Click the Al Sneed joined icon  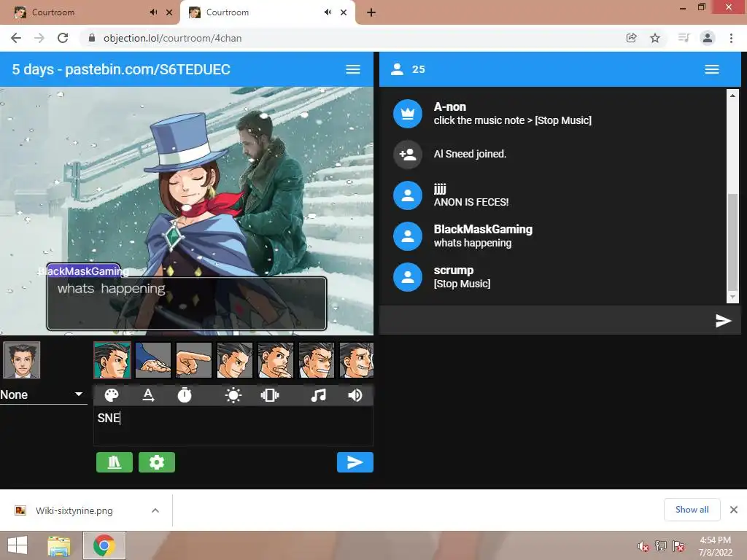(x=407, y=155)
